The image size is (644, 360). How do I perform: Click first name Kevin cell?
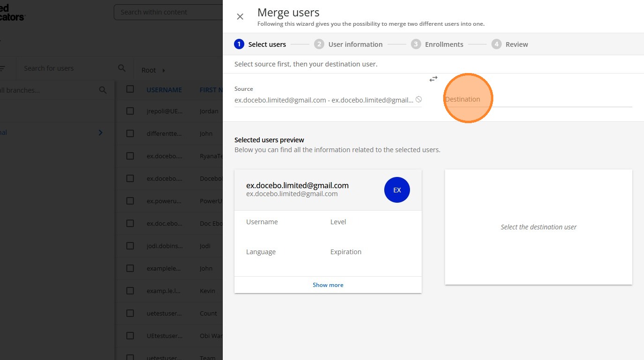click(207, 291)
